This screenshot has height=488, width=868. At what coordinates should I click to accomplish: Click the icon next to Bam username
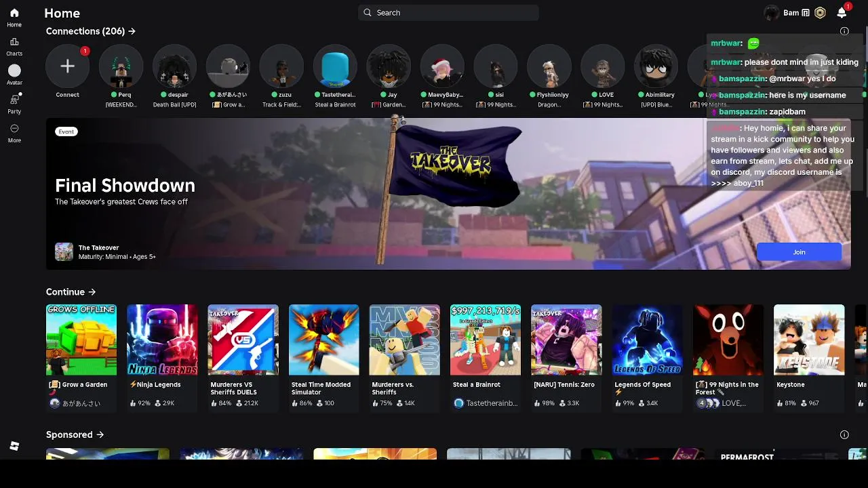(806, 12)
